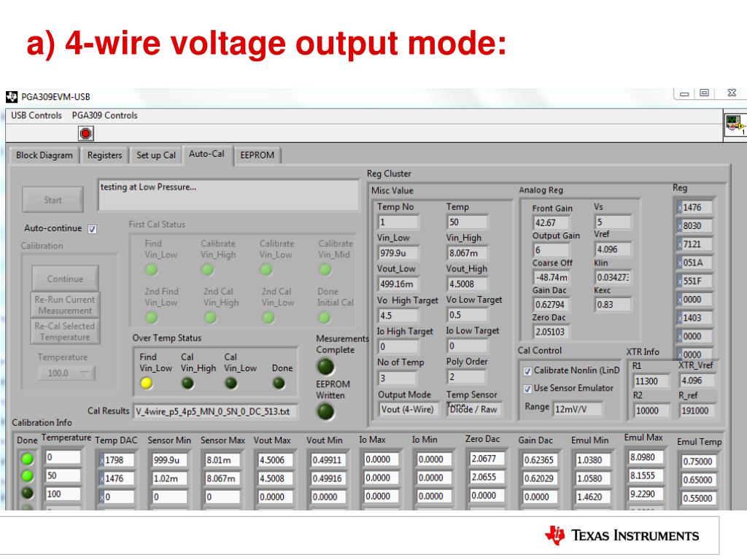Switch to the Block Diagram tab

[44, 155]
